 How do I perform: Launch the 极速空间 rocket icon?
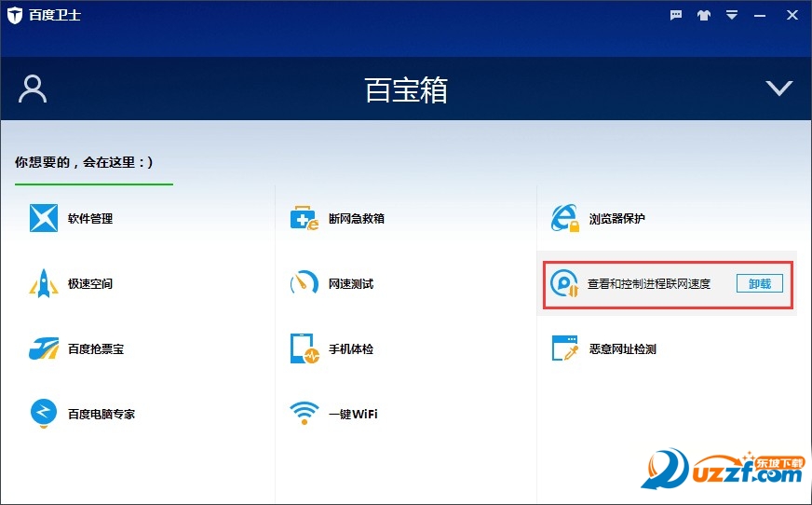pyautogui.click(x=44, y=283)
